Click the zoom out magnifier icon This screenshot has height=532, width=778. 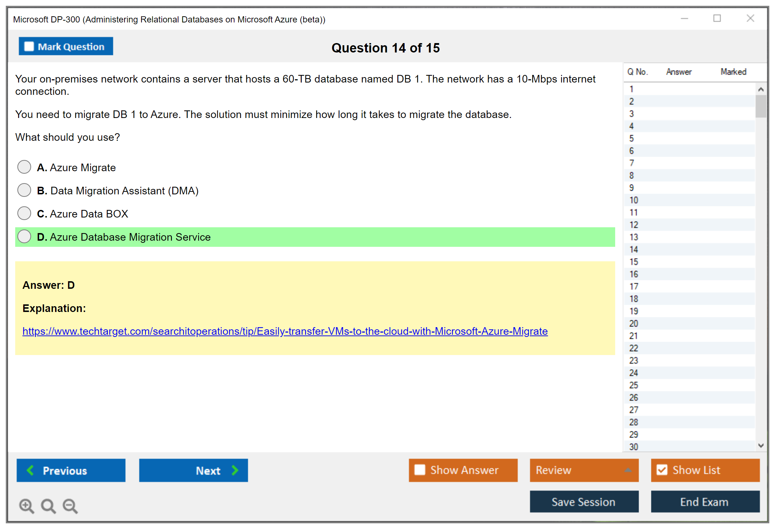coord(70,506)
